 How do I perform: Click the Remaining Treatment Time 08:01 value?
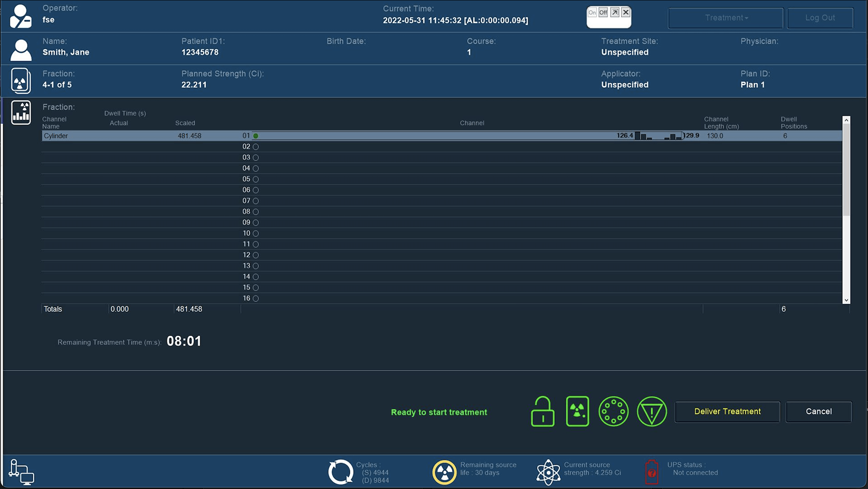[184, 341]
